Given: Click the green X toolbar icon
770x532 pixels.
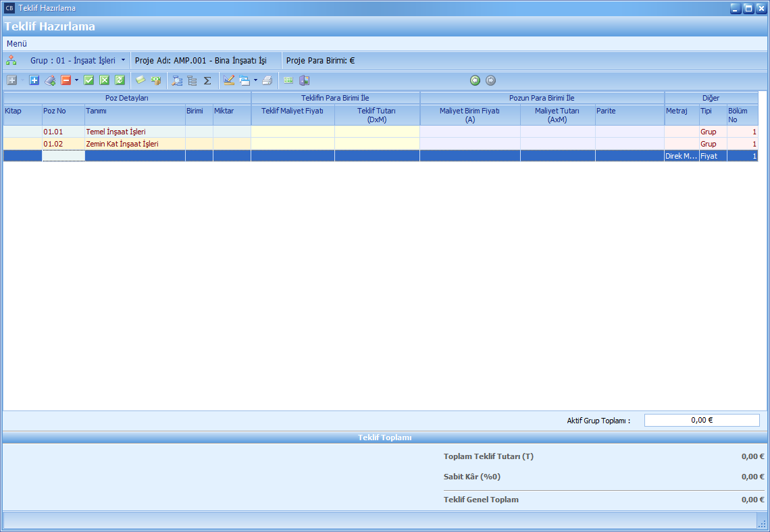Looking at the screenshot, I should coord(104,80).
